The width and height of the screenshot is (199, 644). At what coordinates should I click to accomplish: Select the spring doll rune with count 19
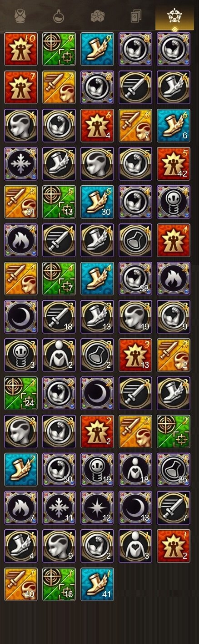(97, 469)
